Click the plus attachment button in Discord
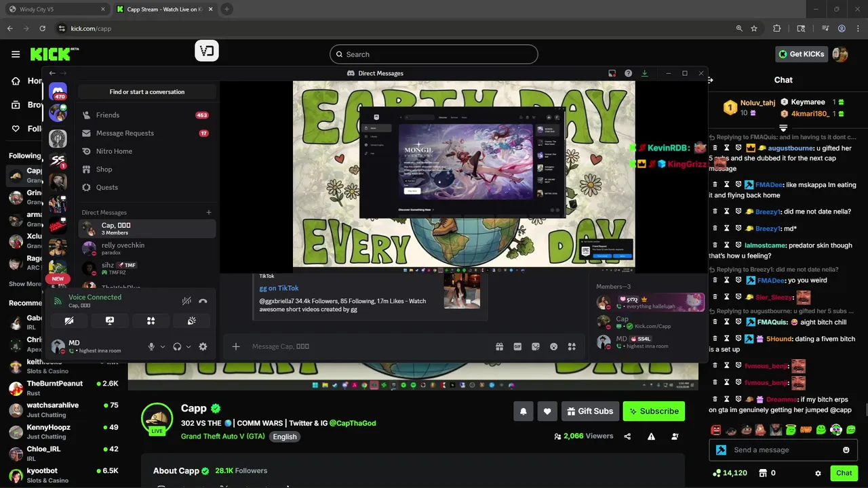Screen dimensions: 868x488 [x=236, y=346]
